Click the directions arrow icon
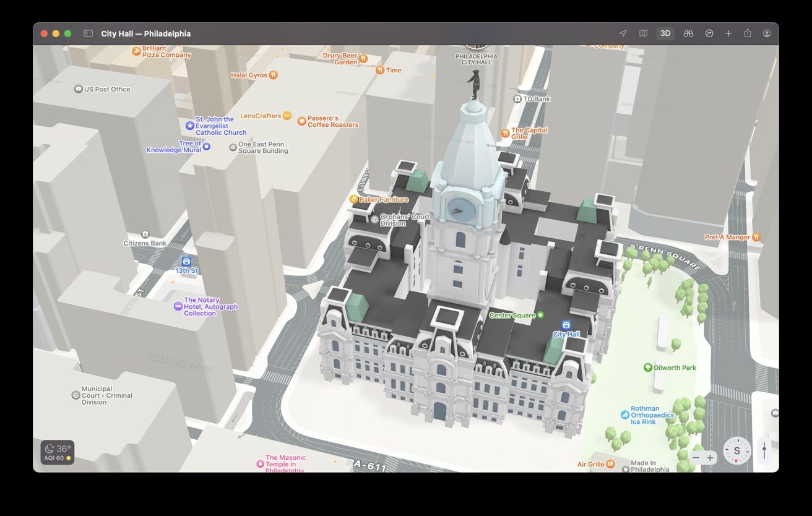The width and height of the screenshot is (812, 516). tap(709, 33)
